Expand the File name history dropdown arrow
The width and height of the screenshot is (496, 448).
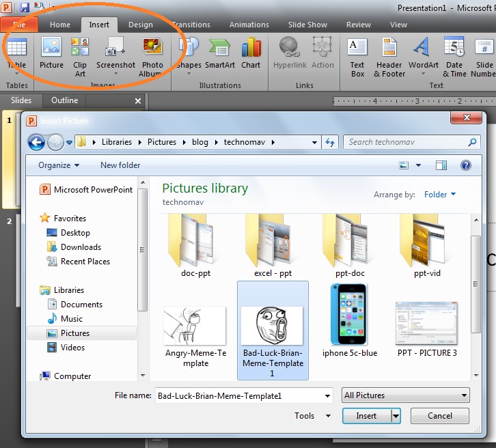click(x=327, y=396)
